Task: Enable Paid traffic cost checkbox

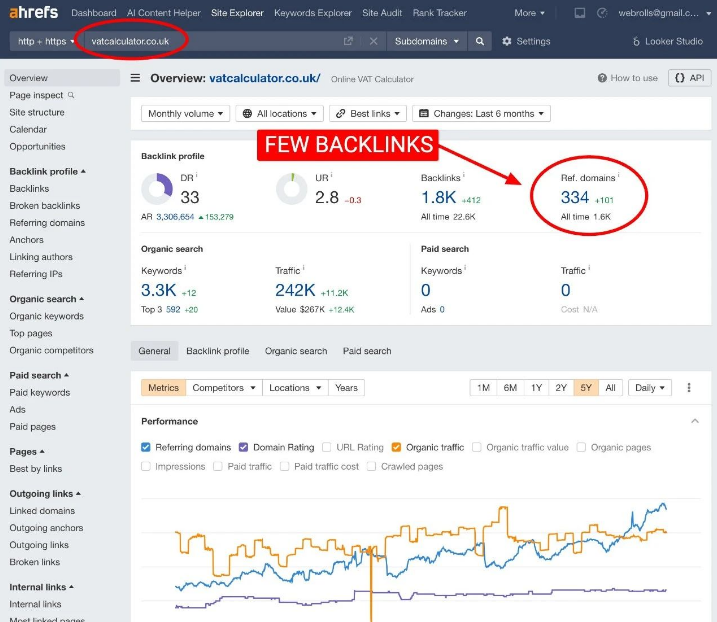Action: 284,466
